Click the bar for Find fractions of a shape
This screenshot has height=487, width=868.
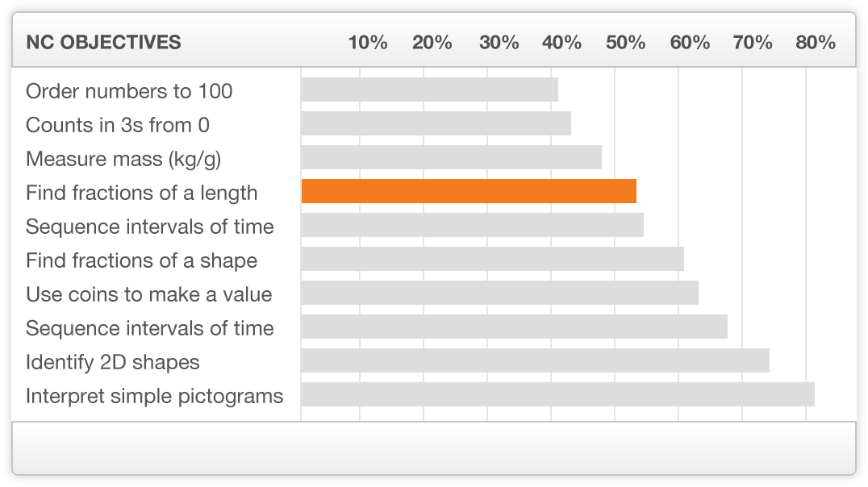[492, 259]
